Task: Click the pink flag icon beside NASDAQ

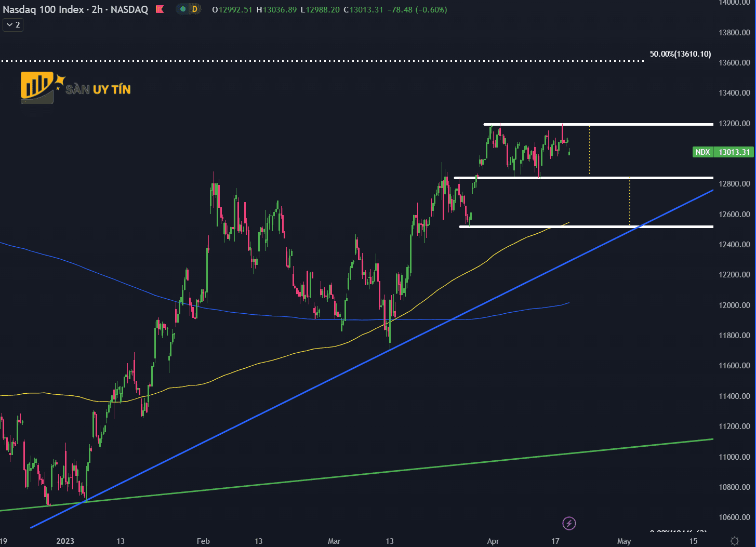Action: (x=160, y=9)
